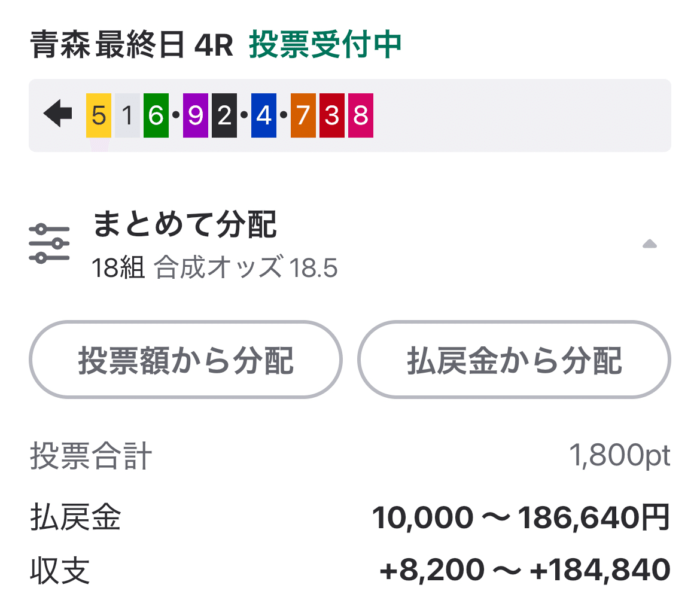
Task: Select the purple number 9 racer badge
Action: click(x=194, y=115)
